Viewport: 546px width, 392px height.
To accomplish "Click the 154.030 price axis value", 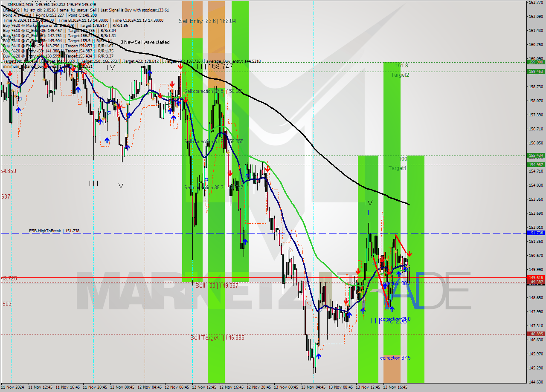I will click(535, 185).
